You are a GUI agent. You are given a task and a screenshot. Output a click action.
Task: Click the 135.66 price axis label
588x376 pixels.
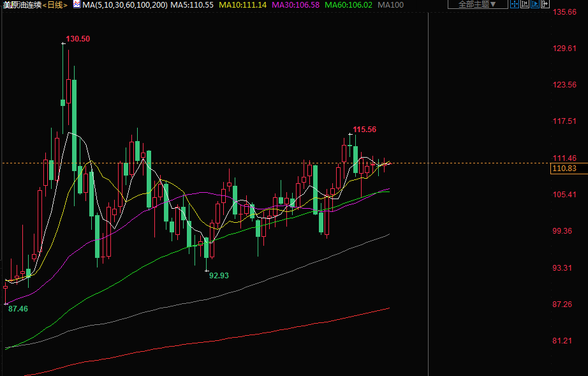[564, 12]
